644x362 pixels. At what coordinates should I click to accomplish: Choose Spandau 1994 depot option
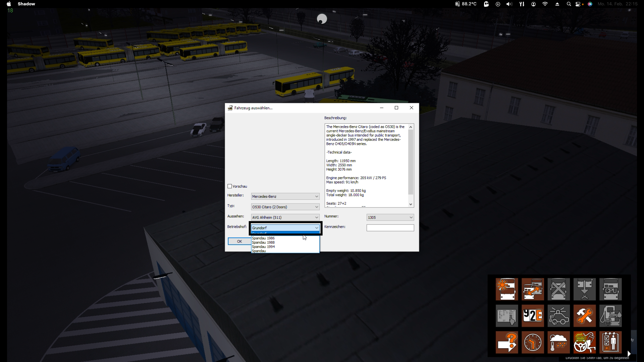[263, 247]
